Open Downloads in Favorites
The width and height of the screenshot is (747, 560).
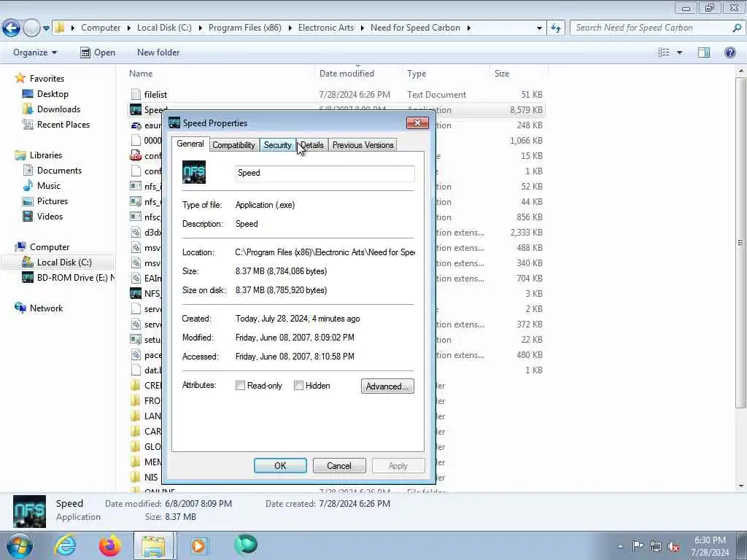pos(58,109)
